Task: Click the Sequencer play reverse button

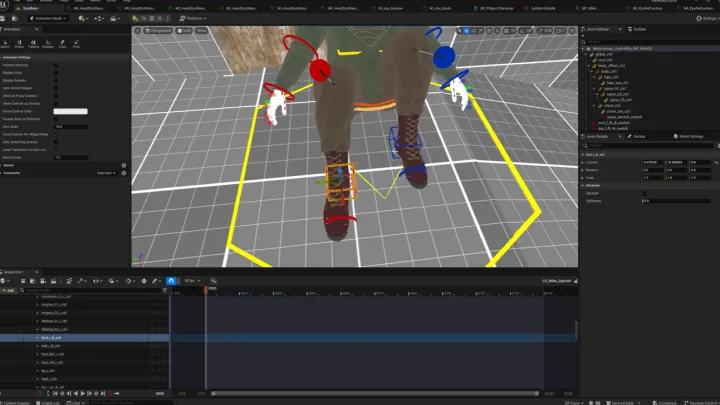Action: tap(76, 394)
